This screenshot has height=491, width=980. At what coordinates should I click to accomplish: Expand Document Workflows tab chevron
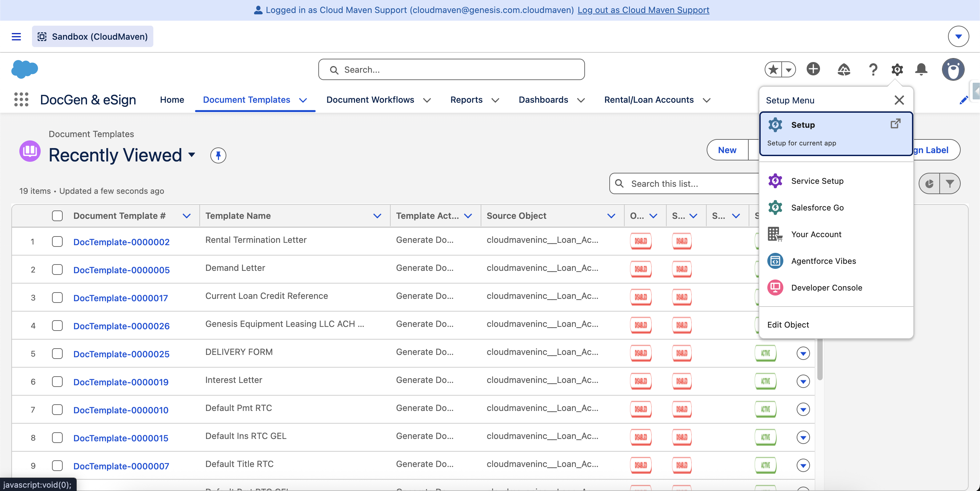[427, 100]
